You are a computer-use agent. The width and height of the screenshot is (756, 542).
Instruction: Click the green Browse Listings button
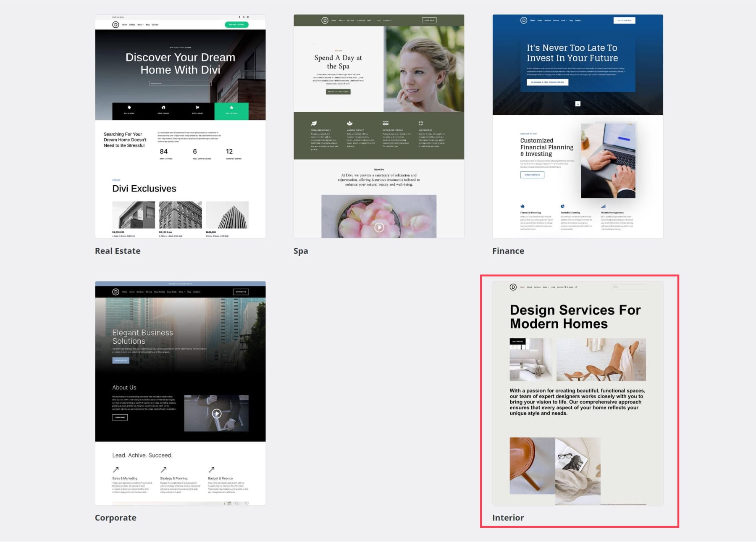click(236, 24)
